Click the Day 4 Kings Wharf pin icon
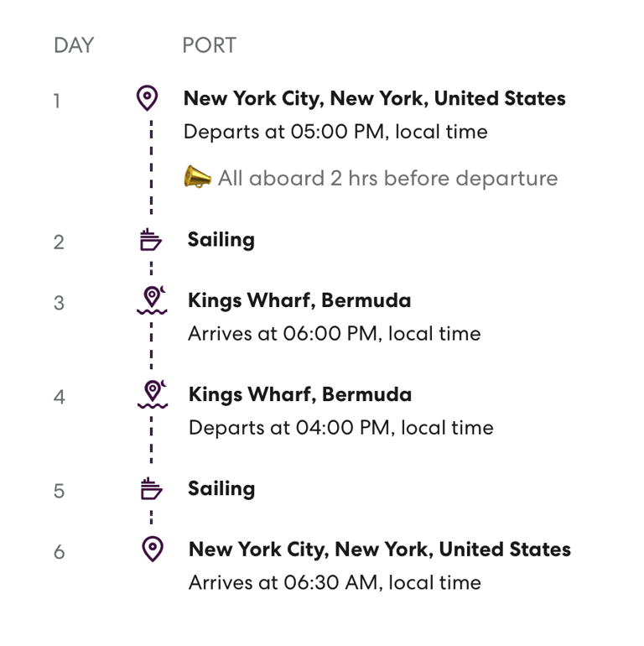The height and width of the screenshot is (646, 644). click(153, 393)
